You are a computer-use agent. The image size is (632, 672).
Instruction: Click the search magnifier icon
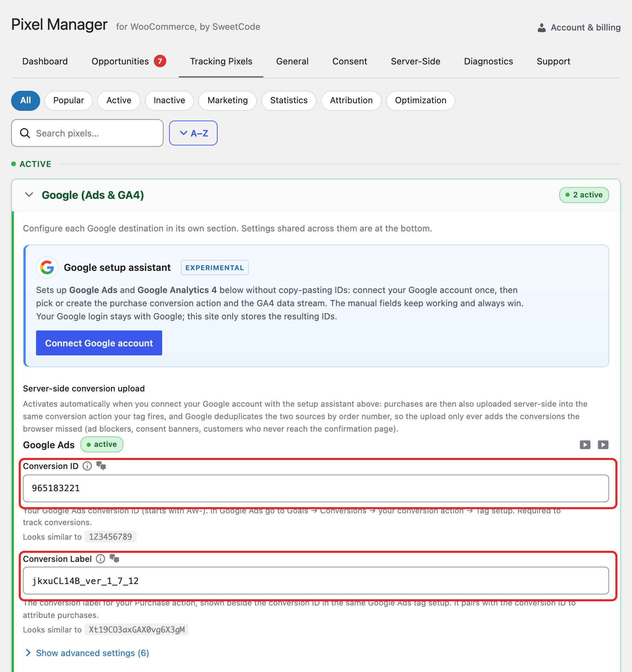[x=25, y=133]
